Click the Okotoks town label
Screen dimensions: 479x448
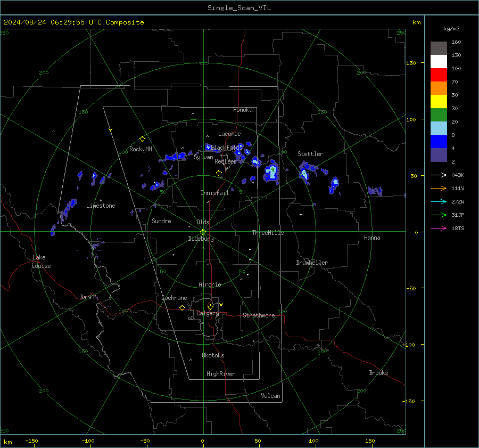213,355
